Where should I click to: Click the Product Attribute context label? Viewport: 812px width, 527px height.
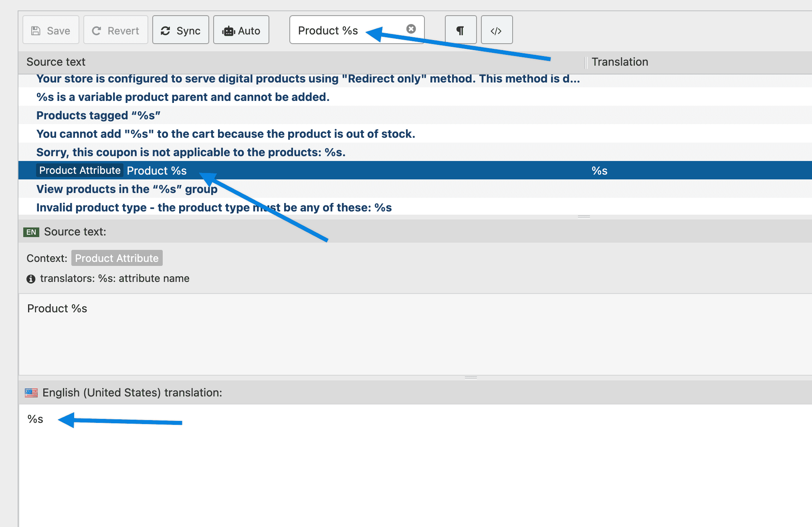tap(117, 258)
